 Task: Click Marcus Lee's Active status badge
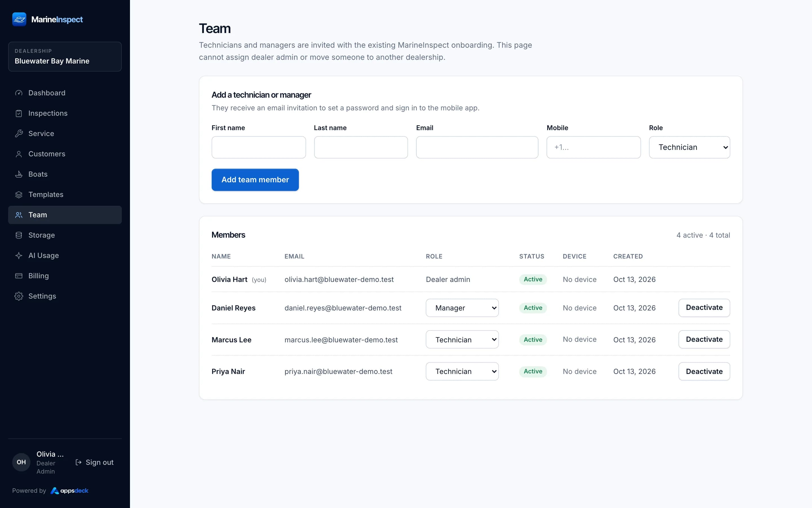(533, 340)
